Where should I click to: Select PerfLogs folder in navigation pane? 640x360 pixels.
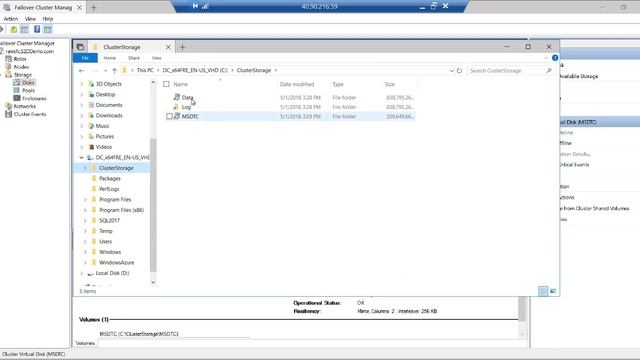click(x=109, y=189)
